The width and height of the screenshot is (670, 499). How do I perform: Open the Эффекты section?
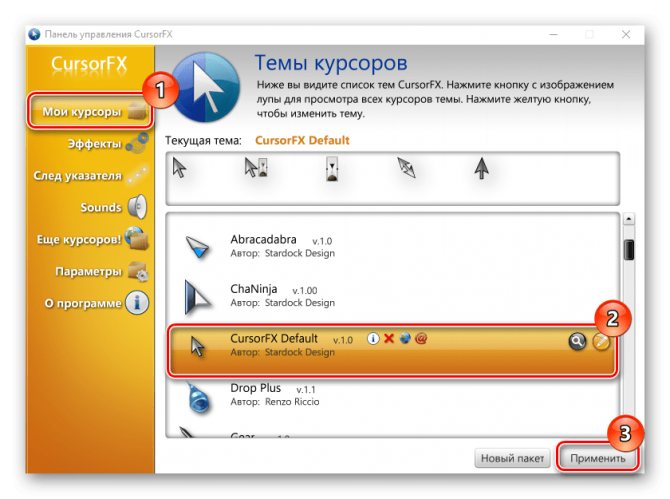click(x=95, y=144)
